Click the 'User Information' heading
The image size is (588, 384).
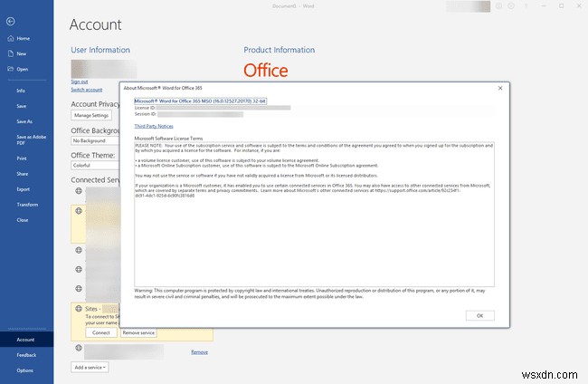pyautogui.click(x=100, y=50)
